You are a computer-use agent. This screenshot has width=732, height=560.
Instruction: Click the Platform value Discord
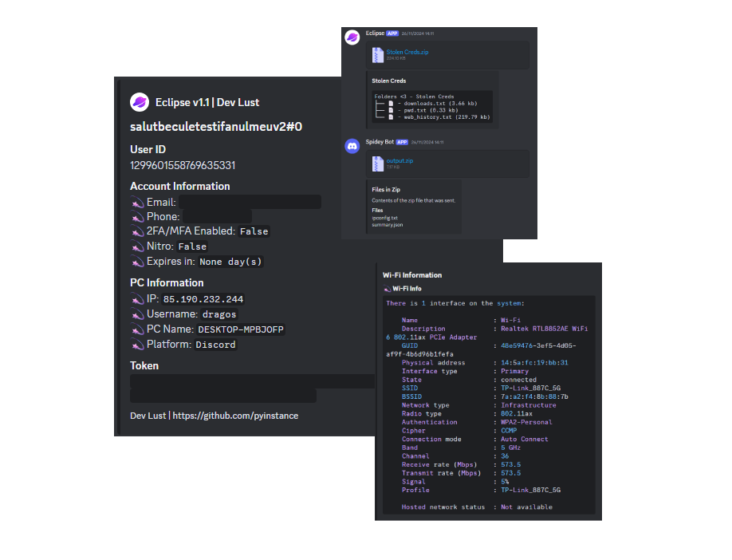point(215,345)
